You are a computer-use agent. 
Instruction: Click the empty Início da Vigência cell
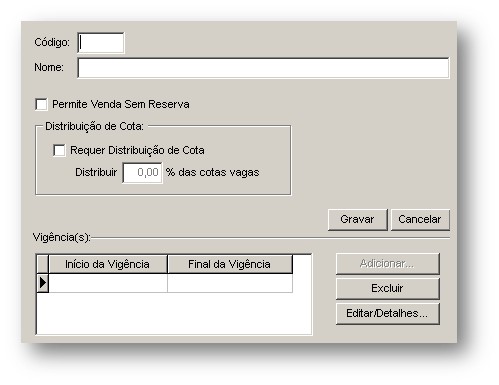coord(108,283)
